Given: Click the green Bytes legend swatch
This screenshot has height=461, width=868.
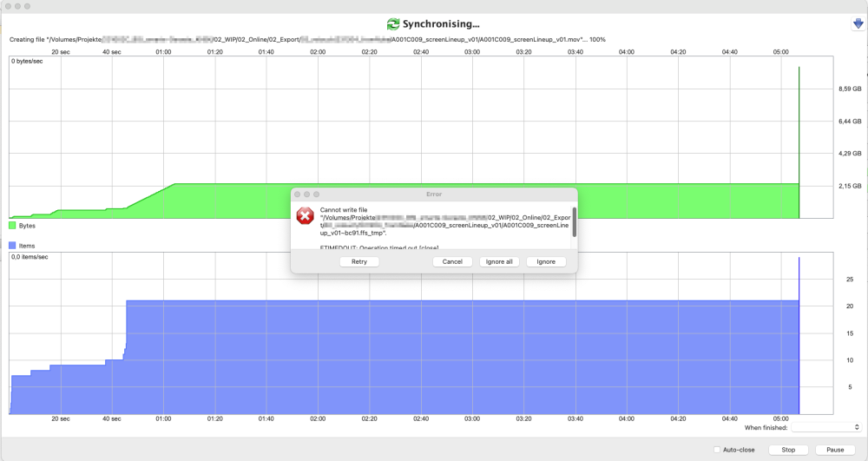Looking at the screenshot, I should (x=12, y=226).
